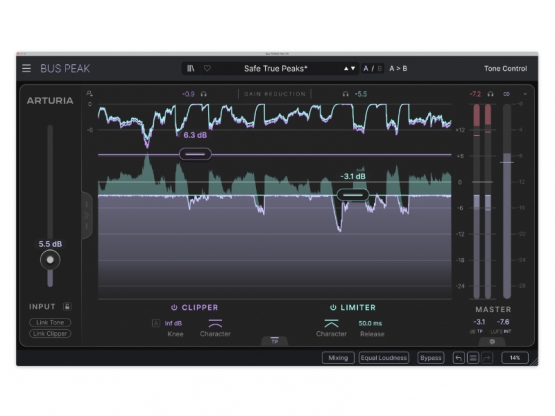Select the next preset with down arrow
Image resolution: width=555 pixels, height=416 pixels.
pos(353,68)
